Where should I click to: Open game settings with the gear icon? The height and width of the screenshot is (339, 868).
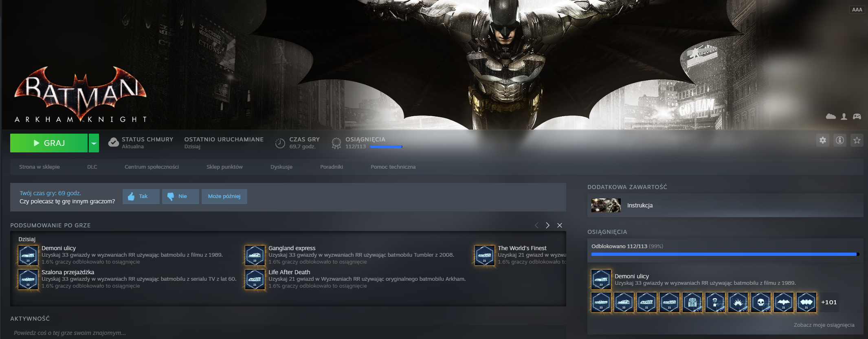tap(823, 140)
